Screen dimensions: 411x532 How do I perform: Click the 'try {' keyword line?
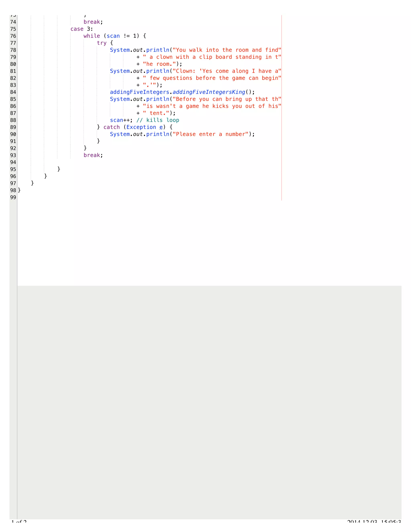(105, 43)
